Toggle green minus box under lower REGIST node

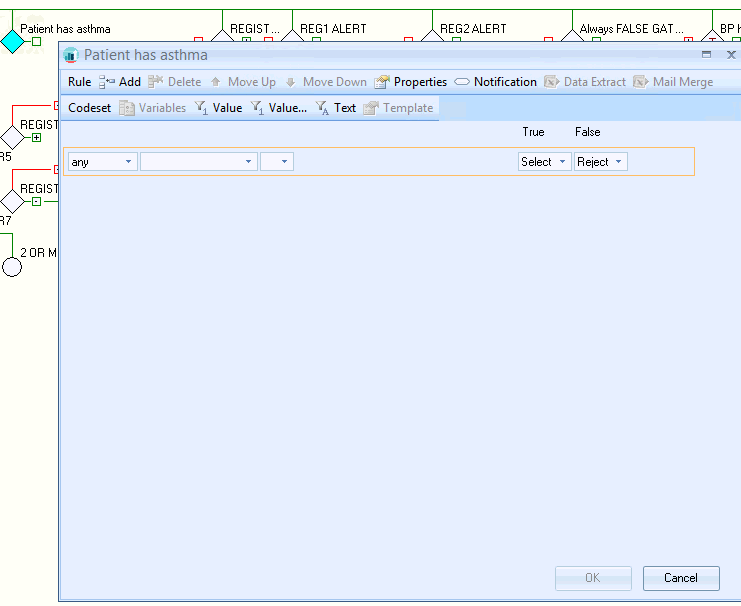(x=36, y=201)
